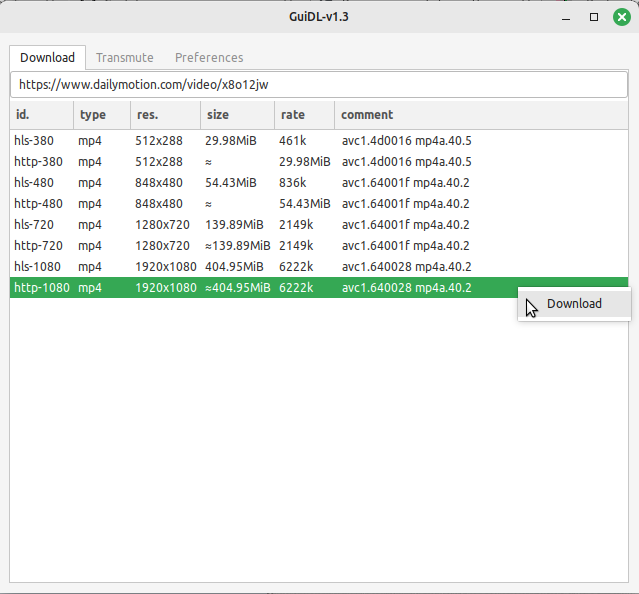Screen dimensions: 639x594
Task: Sort by the type column header
Action: tap(101, 115)
